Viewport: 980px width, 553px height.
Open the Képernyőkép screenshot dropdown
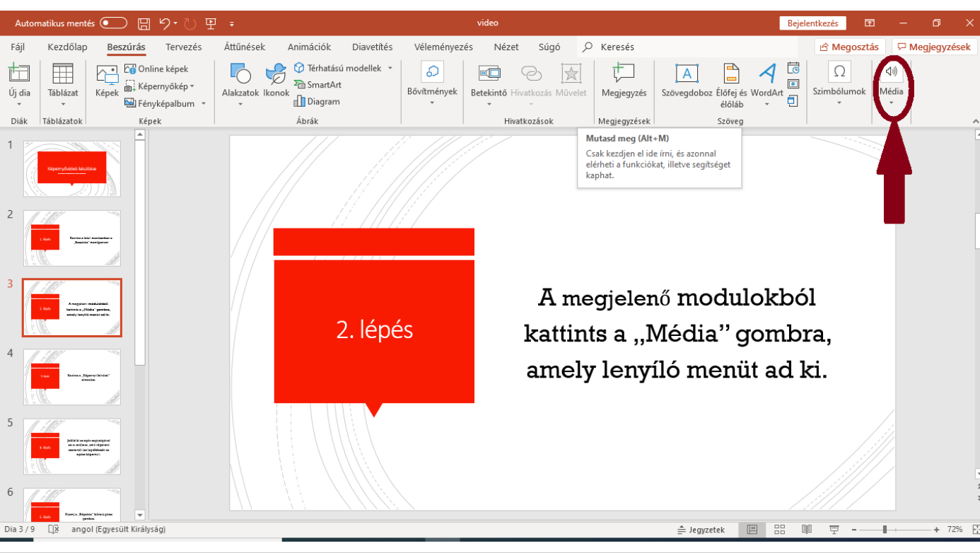point(159,86)
